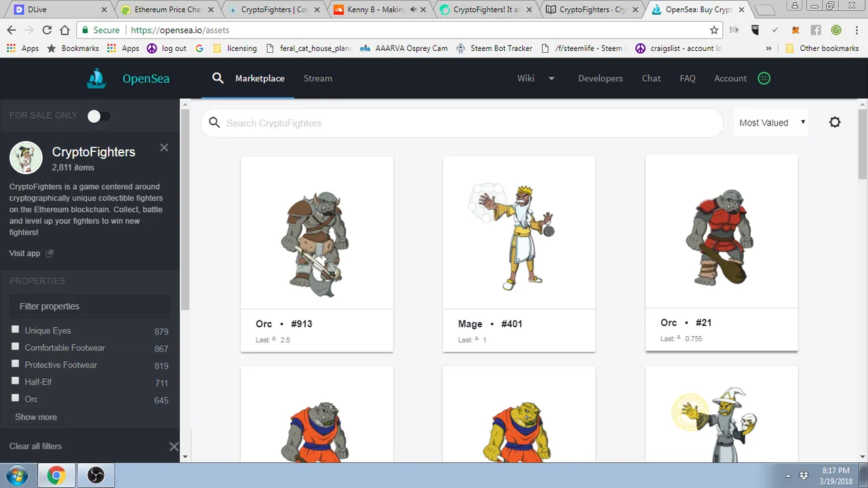This screenshot has height=488, width=868.
Task: Reload the page with the refresh icon
Action: (47, 30)
